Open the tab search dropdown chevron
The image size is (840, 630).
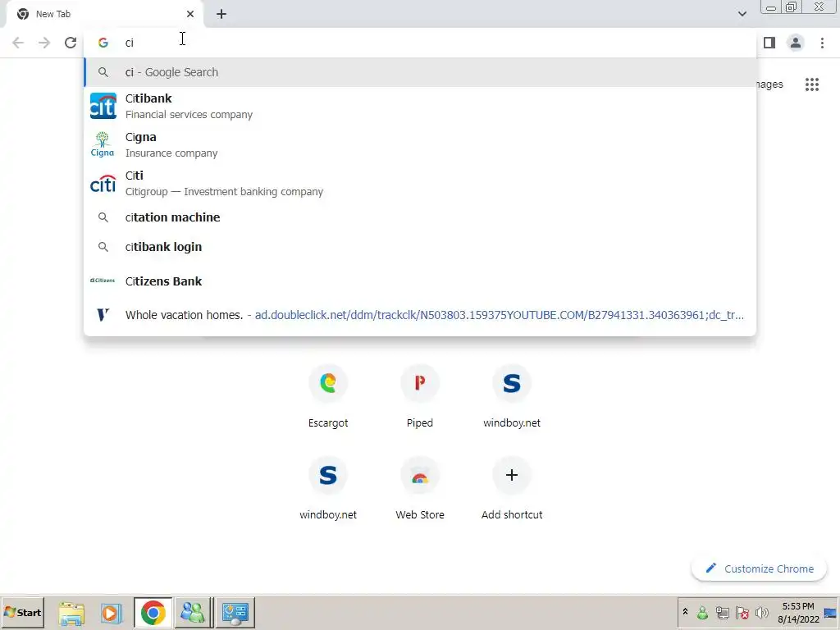point(742,14)
